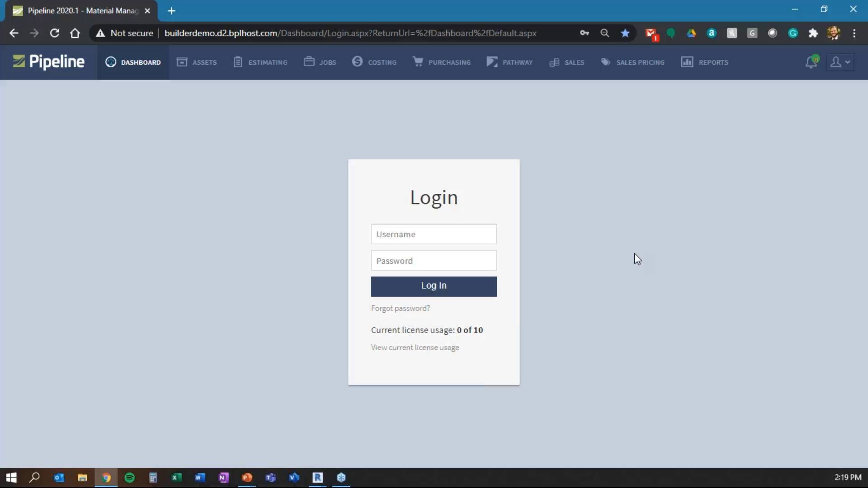
Task: Click the Sales Pricing tag icon
Action: (606, 62)
